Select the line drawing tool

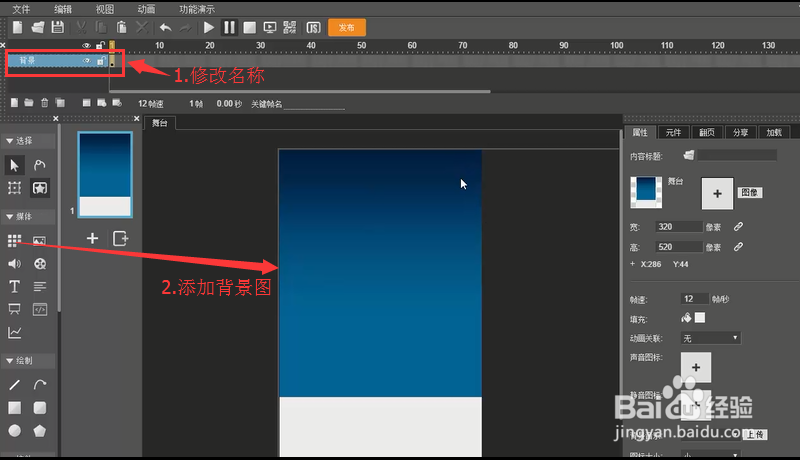coord(14,385)
